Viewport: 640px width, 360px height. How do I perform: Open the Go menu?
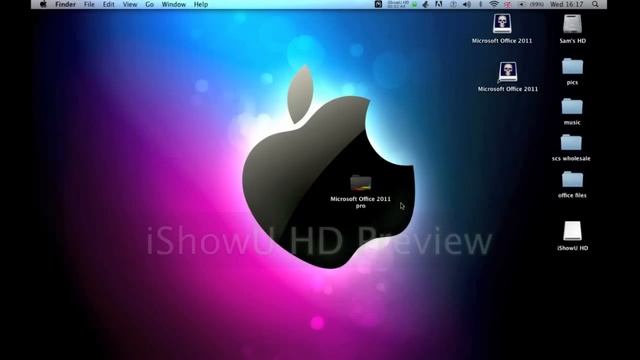(149, 4)
